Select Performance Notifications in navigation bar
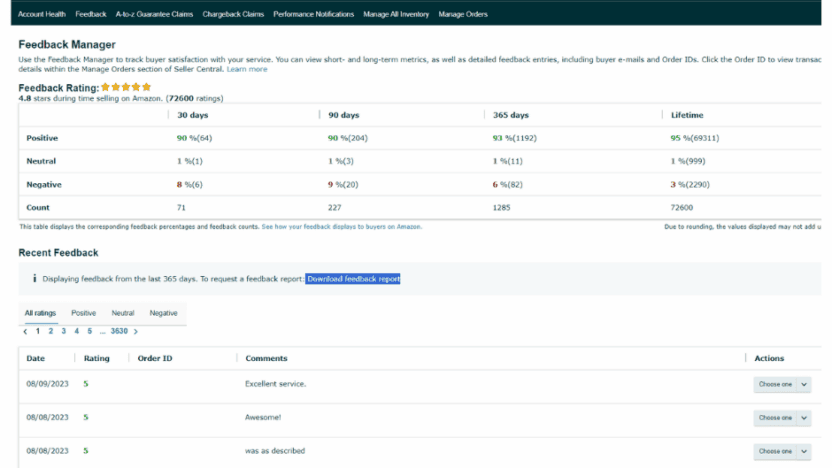The image size is (832, 468). pos(313,14)
